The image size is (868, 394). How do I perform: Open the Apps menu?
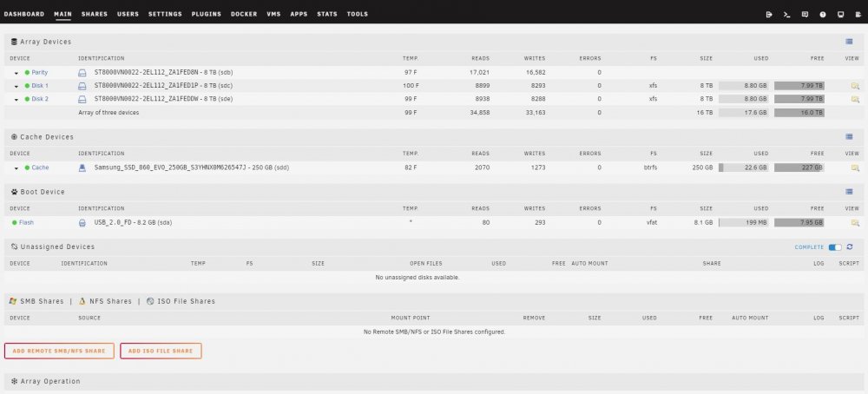click(x=299, y=15)
